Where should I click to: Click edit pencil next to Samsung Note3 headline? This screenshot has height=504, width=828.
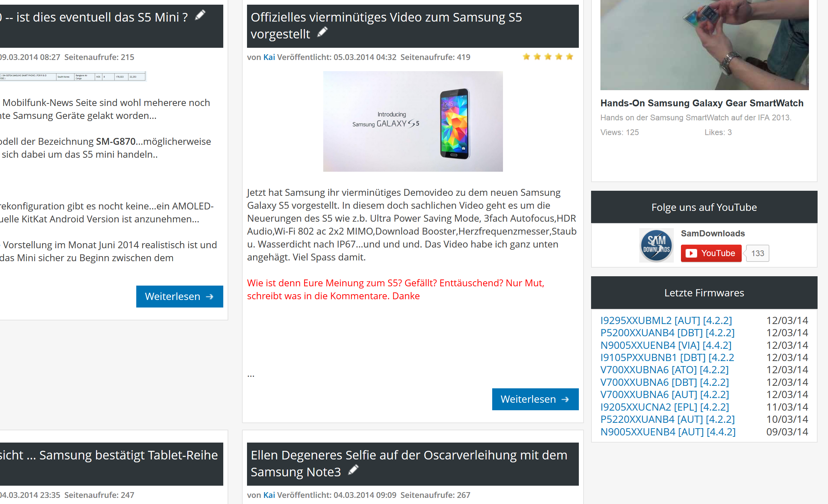coord(353,470)
